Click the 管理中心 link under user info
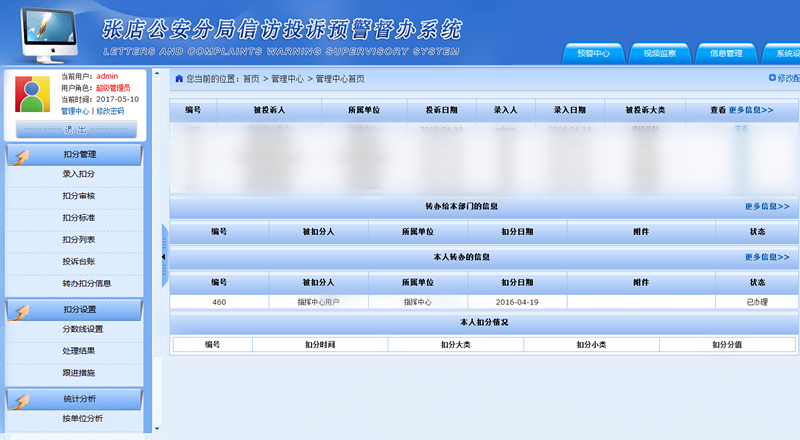800x440 pixels. tap(76, 111)
